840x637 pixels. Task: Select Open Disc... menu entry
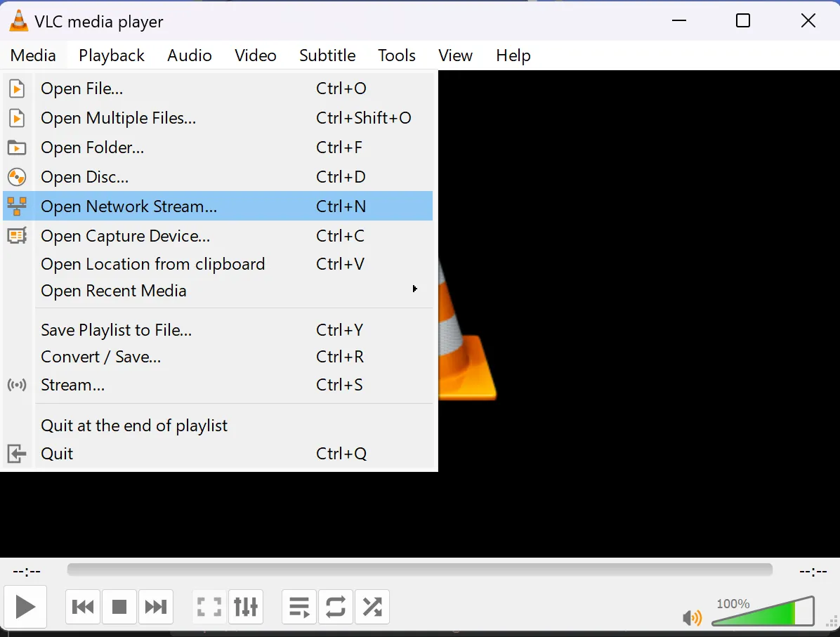pos(218,177)
